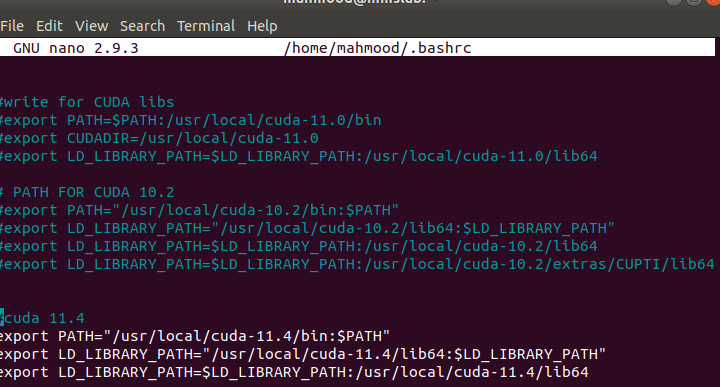Click the highlighted '#cuda 11.4' comment line
This screenshot has height=387, width=720.
42,318
